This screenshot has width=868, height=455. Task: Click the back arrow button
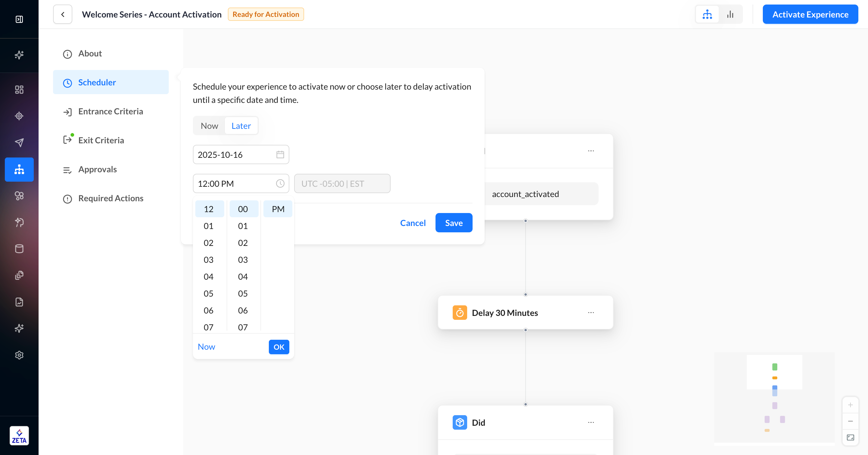(x=63, y=14)
